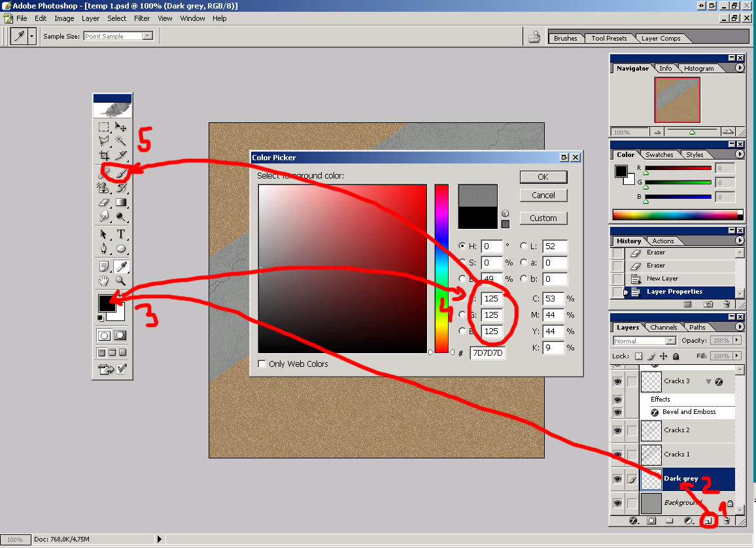
Task: Select the Move tool
Action: tap(121, 127)
